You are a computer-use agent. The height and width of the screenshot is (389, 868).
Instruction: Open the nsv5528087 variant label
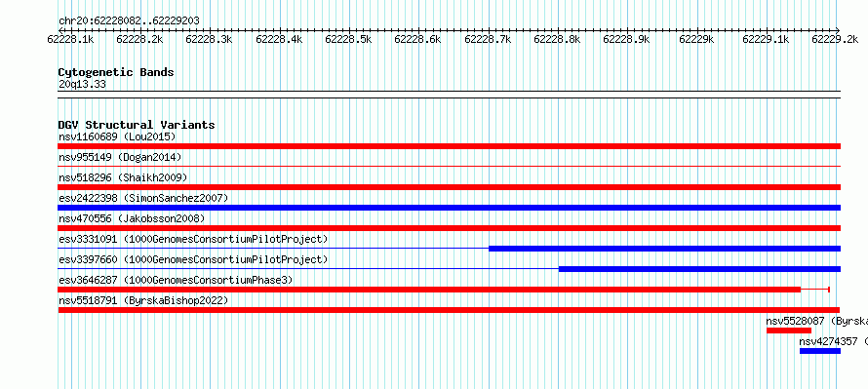coord(816,321)
